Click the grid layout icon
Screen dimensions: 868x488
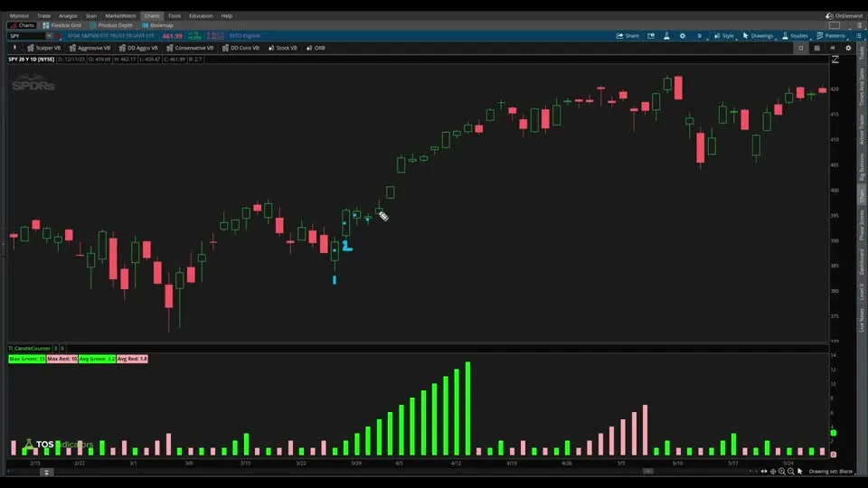tap(816, 48)
